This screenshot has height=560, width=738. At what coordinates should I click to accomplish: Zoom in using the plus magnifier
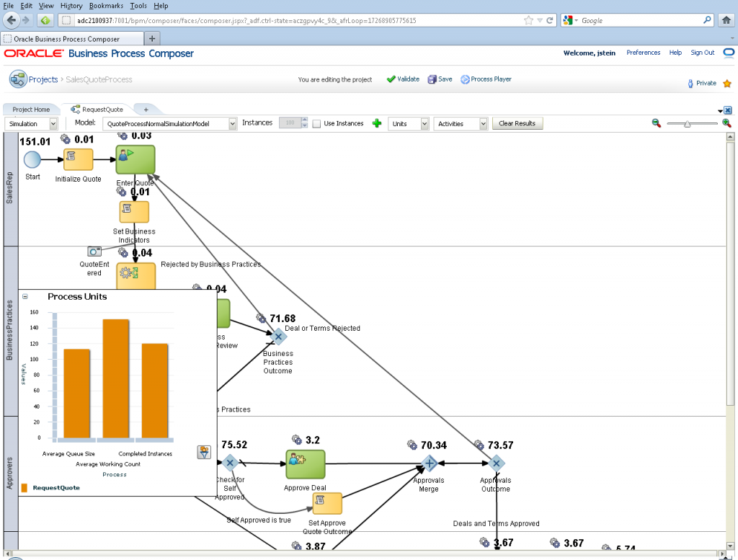click(x=726, y=123)
